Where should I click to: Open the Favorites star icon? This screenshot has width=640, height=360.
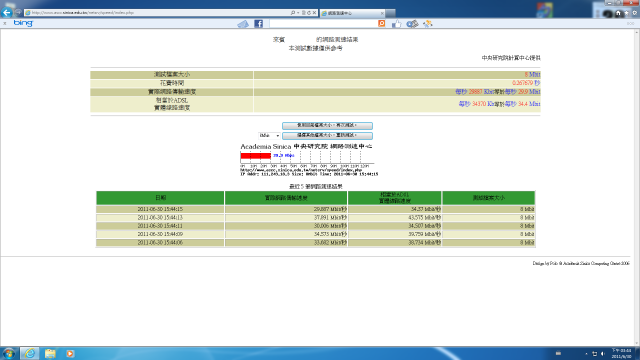click(627, 13)
